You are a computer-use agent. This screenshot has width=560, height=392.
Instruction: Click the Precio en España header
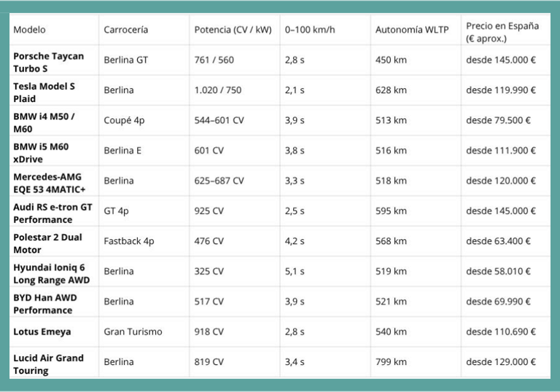point(502,31)
